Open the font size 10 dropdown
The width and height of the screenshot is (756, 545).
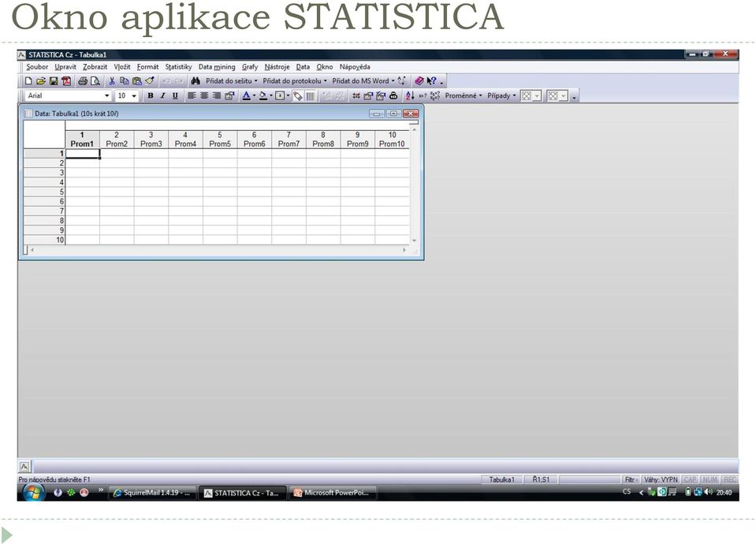[x=133, y=96]
